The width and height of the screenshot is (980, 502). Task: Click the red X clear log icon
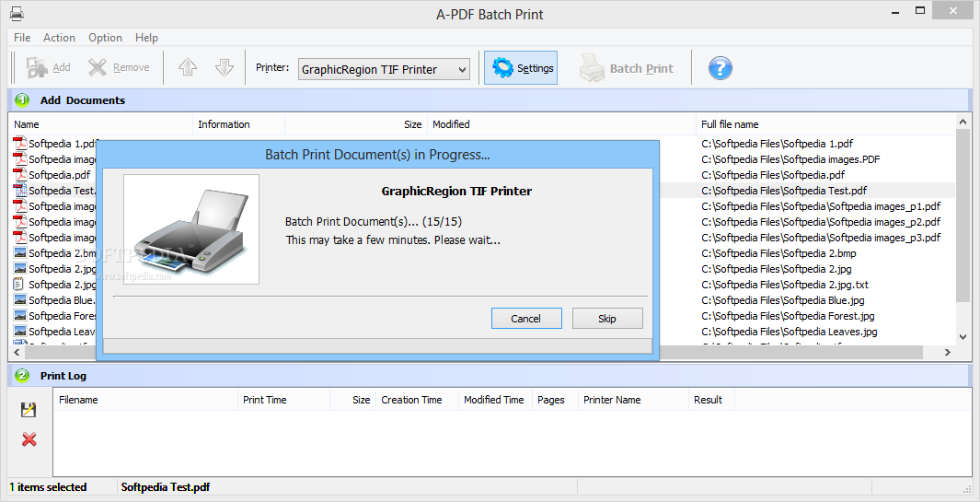pyautogui.click(x=29, y=439)
